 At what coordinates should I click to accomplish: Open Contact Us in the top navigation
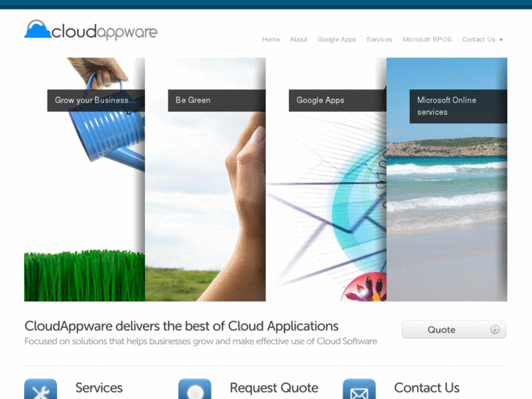click(x=479, y=40)
